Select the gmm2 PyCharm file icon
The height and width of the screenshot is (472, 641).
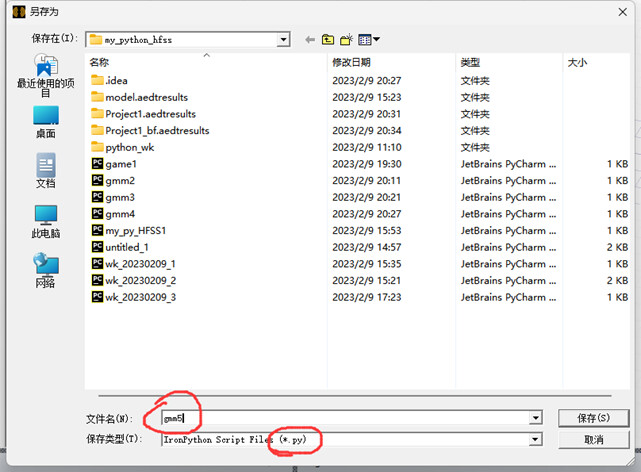[97, 180]
